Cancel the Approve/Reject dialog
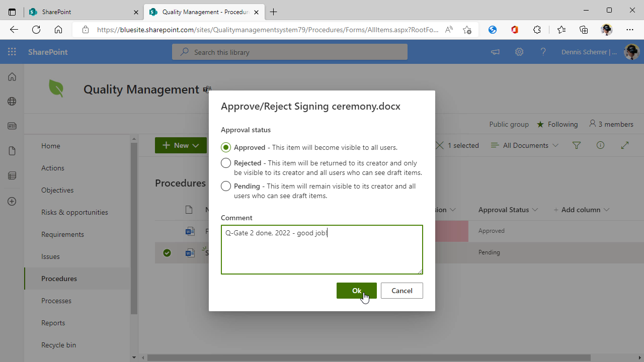The image size is (644, 362). click(402, 291)
